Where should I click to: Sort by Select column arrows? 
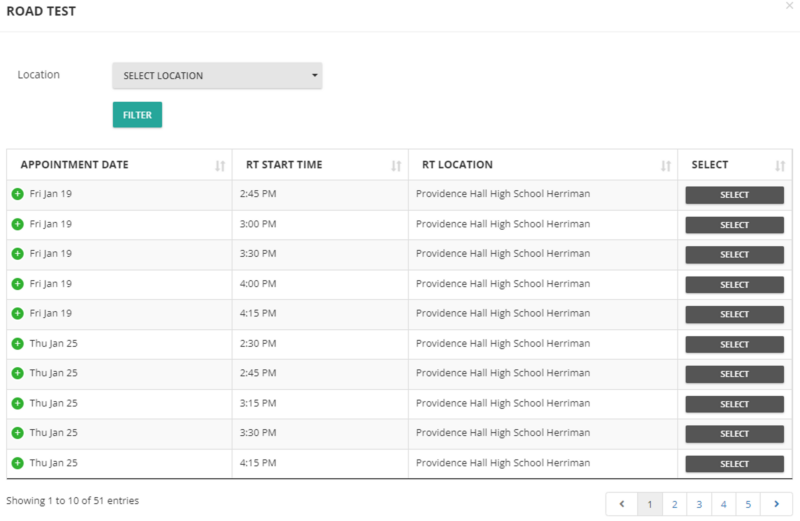pyautogui.click(x=780, y=165)
